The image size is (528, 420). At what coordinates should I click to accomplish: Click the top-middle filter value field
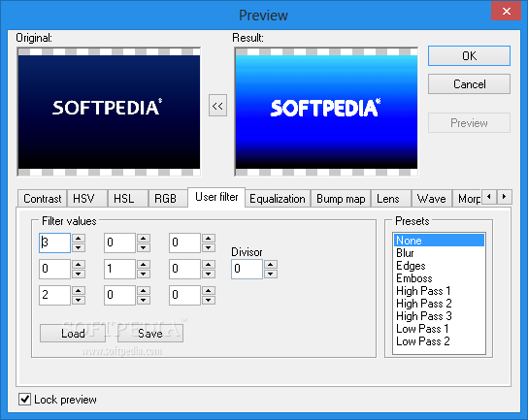click(x=119, y=242)
